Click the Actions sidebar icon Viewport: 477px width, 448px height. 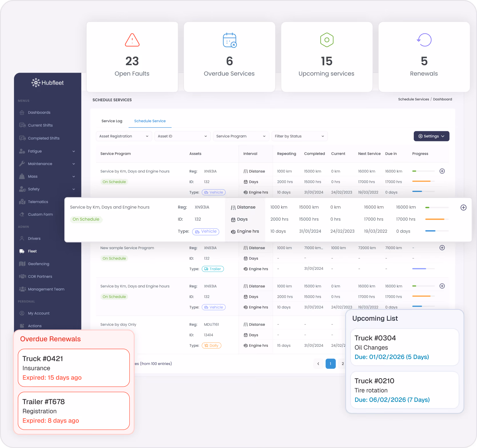click(22, 326)
